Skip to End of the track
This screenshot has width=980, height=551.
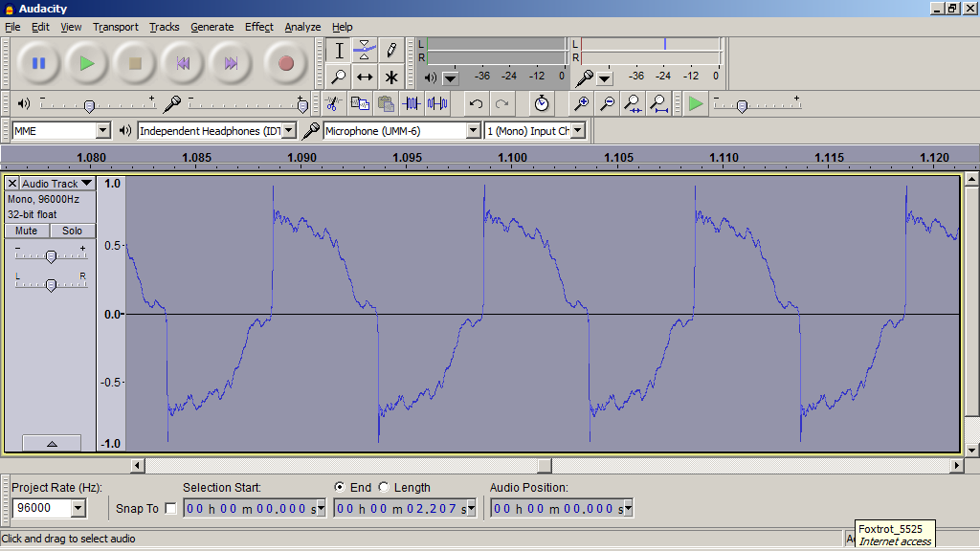[232, 63]
